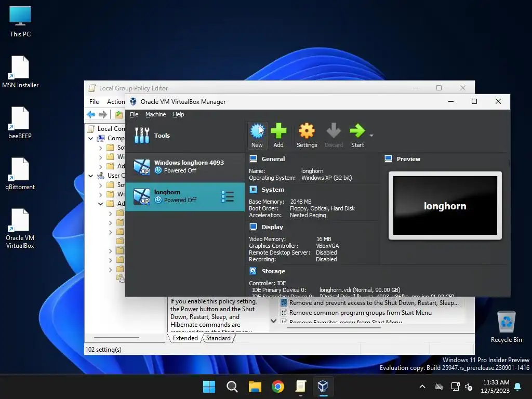Expand Windows Settings under Computer Configuration
Image resolution: width=532 pixels, height=399 pixels.
100,157
